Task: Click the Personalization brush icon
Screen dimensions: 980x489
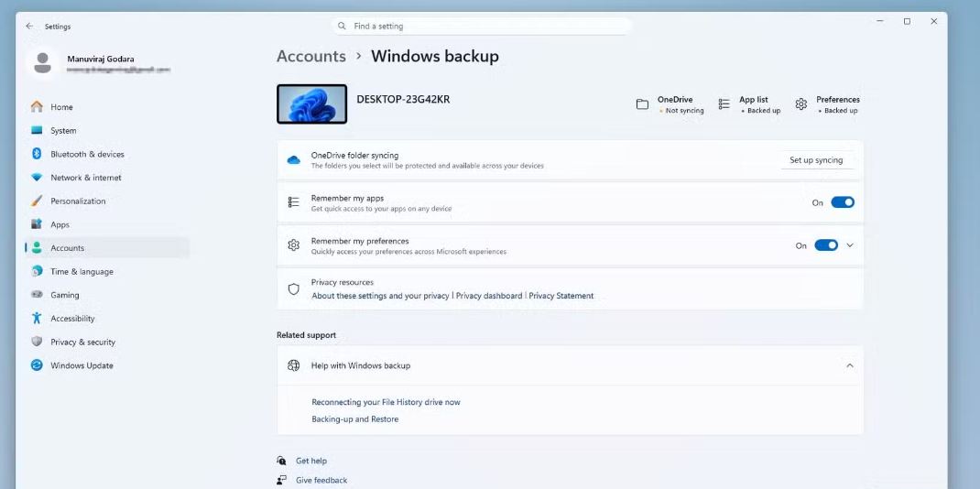Action: click(x=37, y=201)
